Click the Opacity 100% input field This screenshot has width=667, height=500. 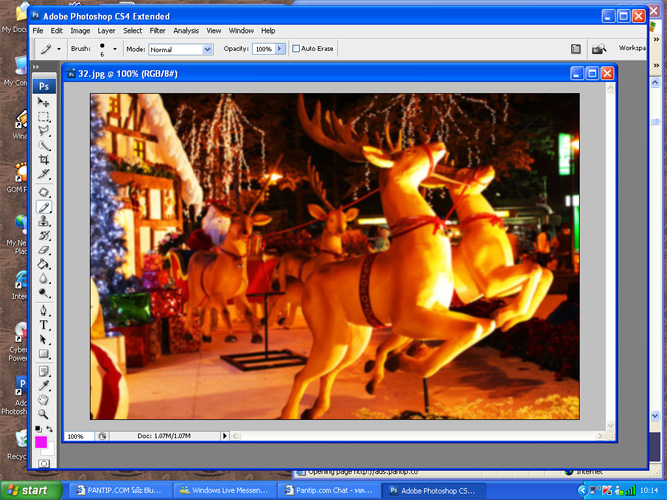264,49
